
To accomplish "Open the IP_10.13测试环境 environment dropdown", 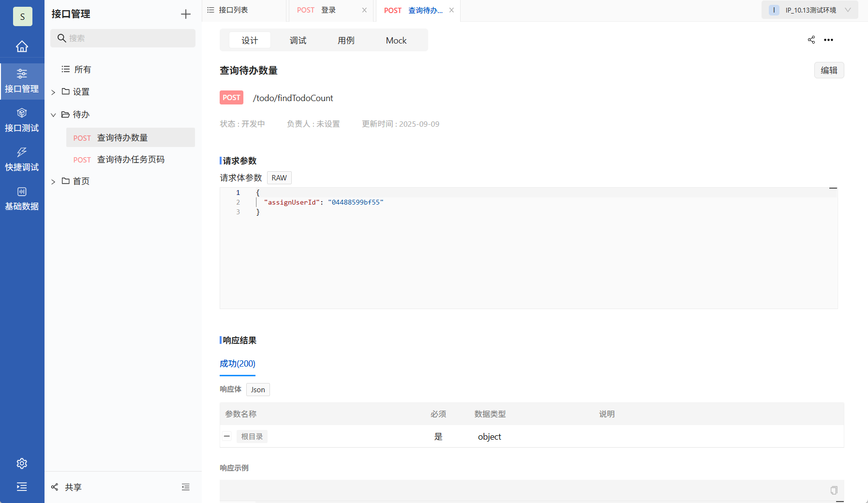I will coord(808,10).
